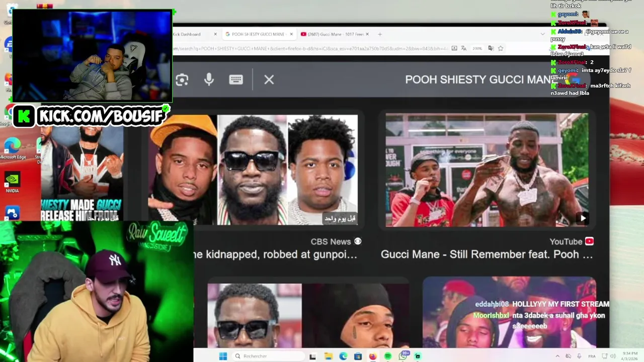
Task: Activate voice search microphone icon
Action: 209,79
